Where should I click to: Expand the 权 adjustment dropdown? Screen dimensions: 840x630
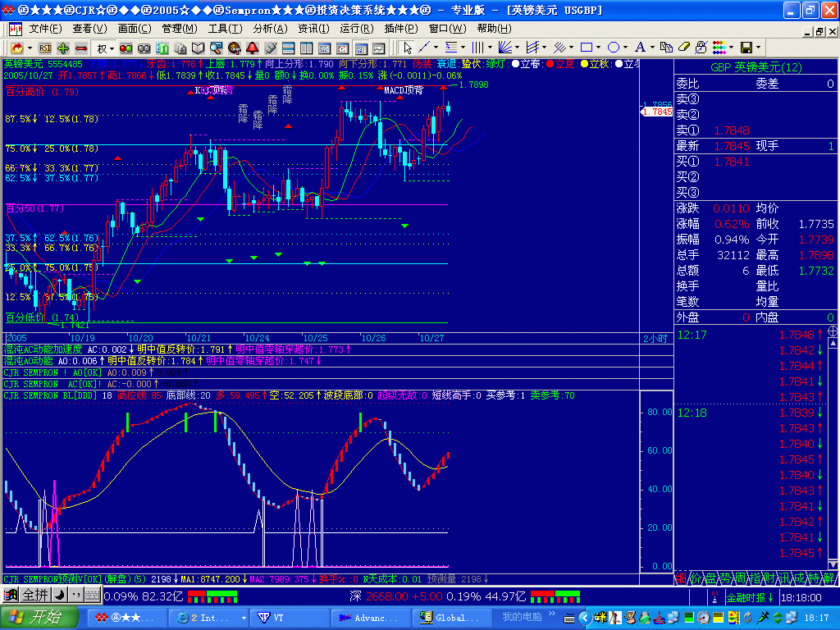112,48
